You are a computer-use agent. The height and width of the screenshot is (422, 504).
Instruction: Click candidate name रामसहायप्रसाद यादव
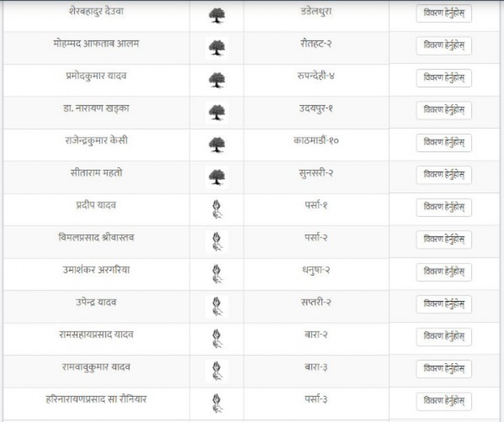[96, 335]
